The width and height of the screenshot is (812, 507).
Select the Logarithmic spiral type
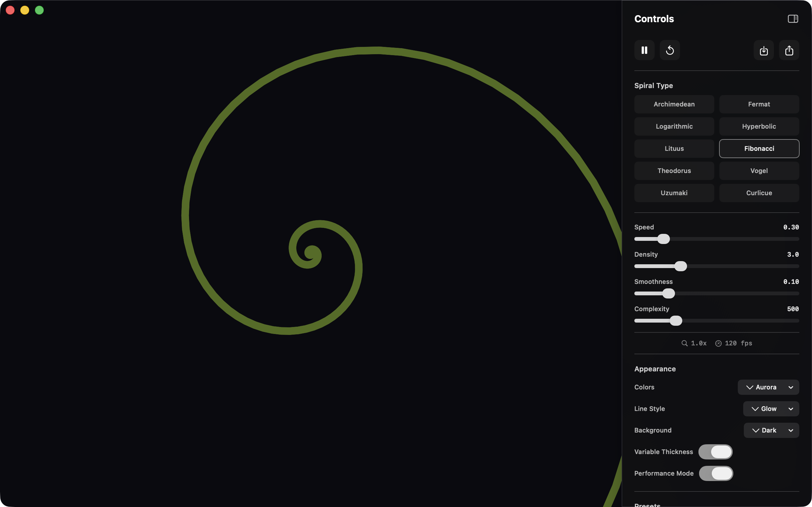(674, 126)
